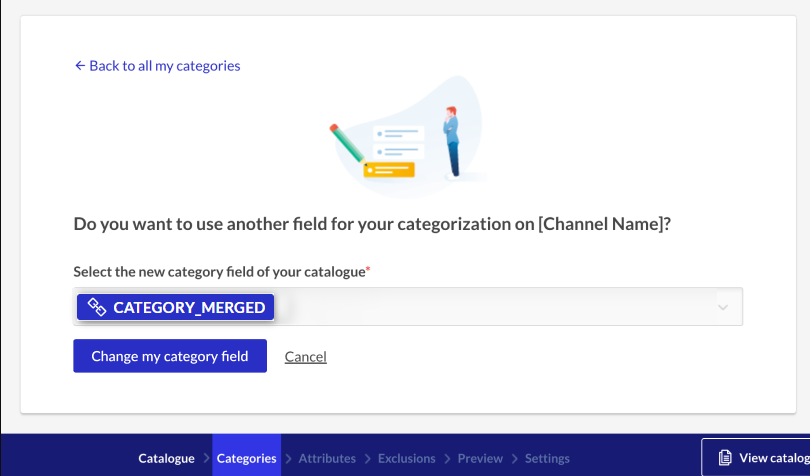Viewport: 810px width, 476px height.
Task: Click the back arrow icon beside categories link
Action: pos(80,66)
